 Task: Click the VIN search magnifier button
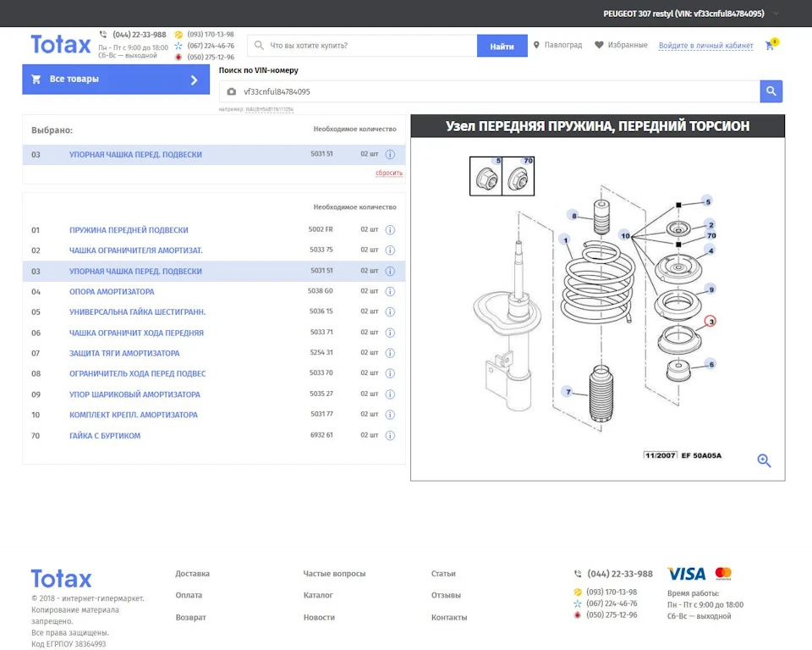771,91
